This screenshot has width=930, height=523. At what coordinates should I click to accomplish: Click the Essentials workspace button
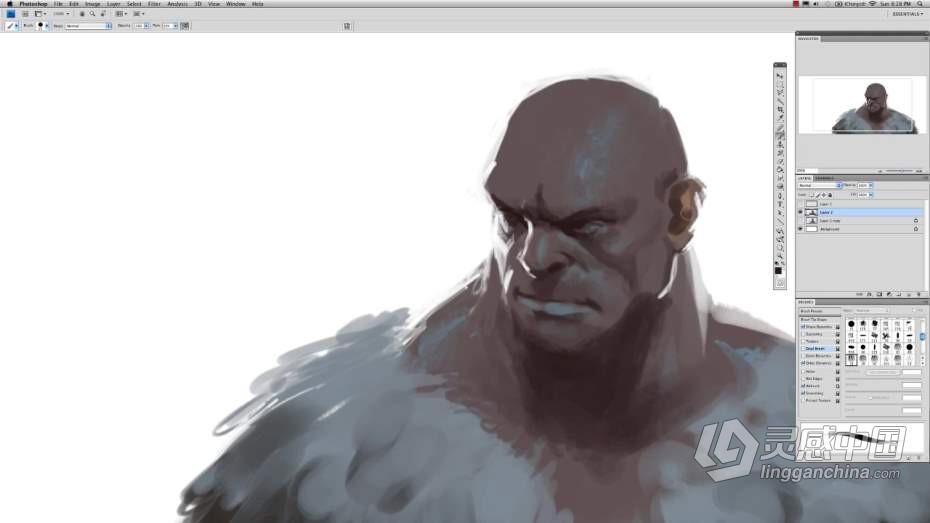[x=907, y=14]
